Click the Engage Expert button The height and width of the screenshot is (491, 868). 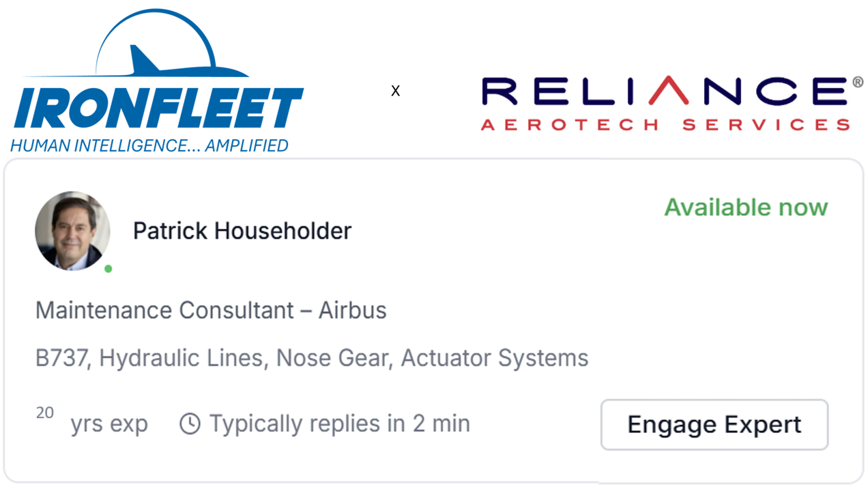(714, 424)
